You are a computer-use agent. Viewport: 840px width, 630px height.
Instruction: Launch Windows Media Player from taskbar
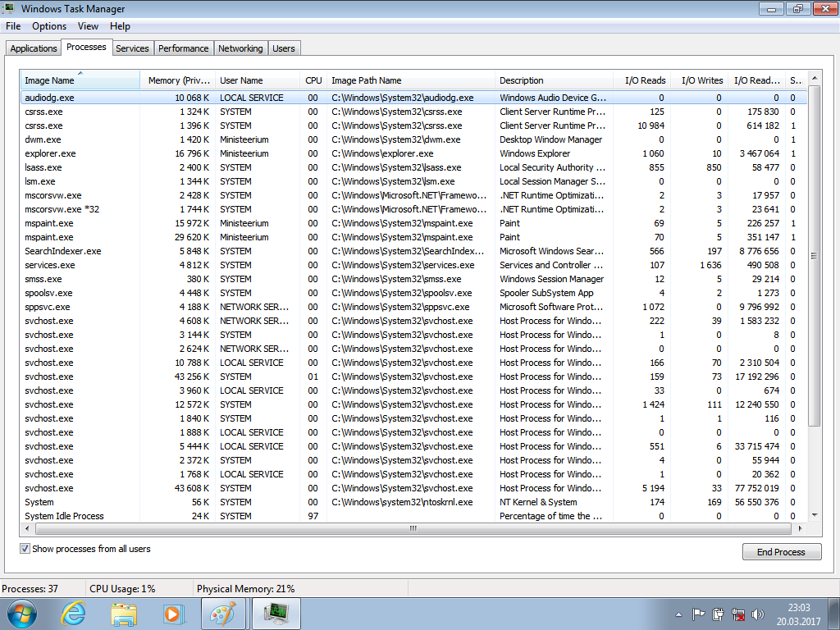[x=174, y=614]
